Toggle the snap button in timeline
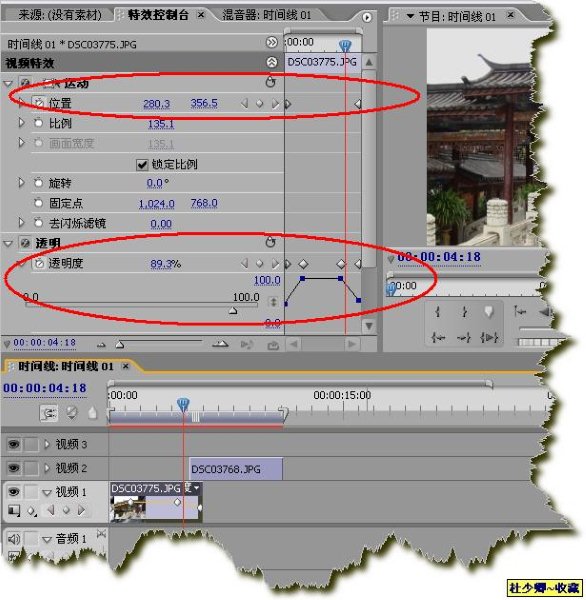Image resolution: width=586 pixels, height=600 pixels. tap(49, 413)
